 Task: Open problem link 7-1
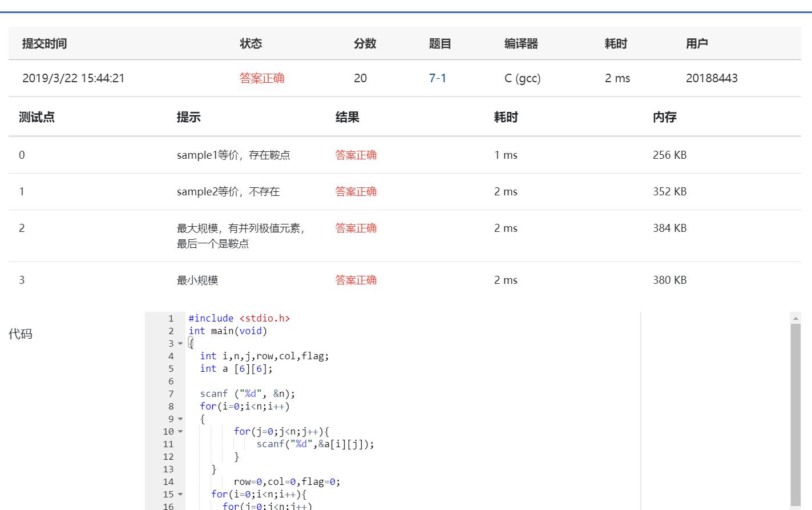click(x=437, y=78)
